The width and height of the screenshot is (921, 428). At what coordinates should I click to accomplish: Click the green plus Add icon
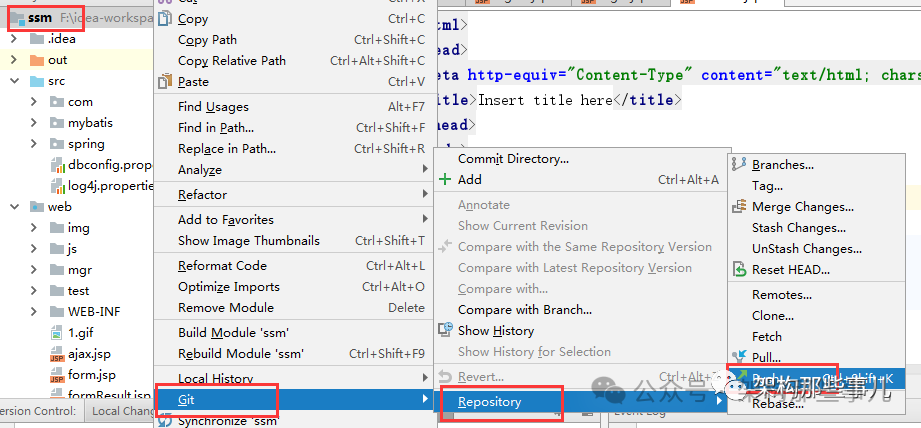[x=445, y=180]
